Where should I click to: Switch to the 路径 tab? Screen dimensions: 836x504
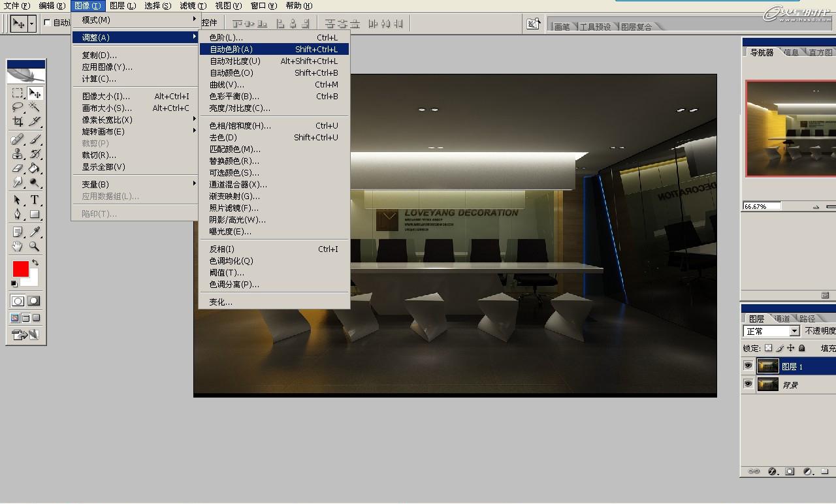[x=807, y=319]
